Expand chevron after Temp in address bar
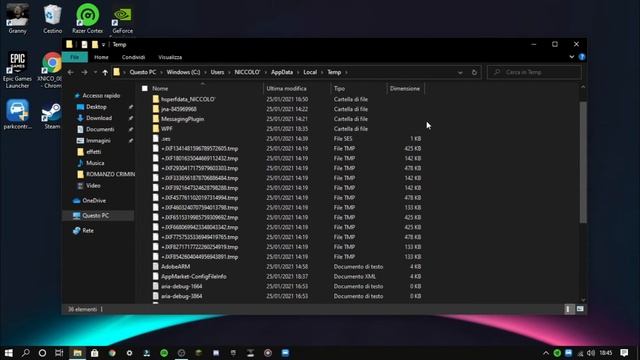 [346, 72]
